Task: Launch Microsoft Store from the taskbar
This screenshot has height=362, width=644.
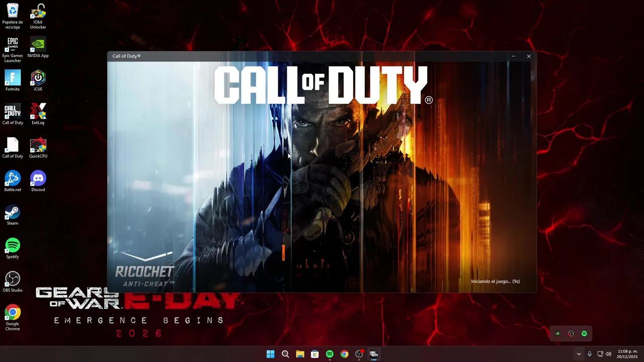Action: (x=315, y=354)
